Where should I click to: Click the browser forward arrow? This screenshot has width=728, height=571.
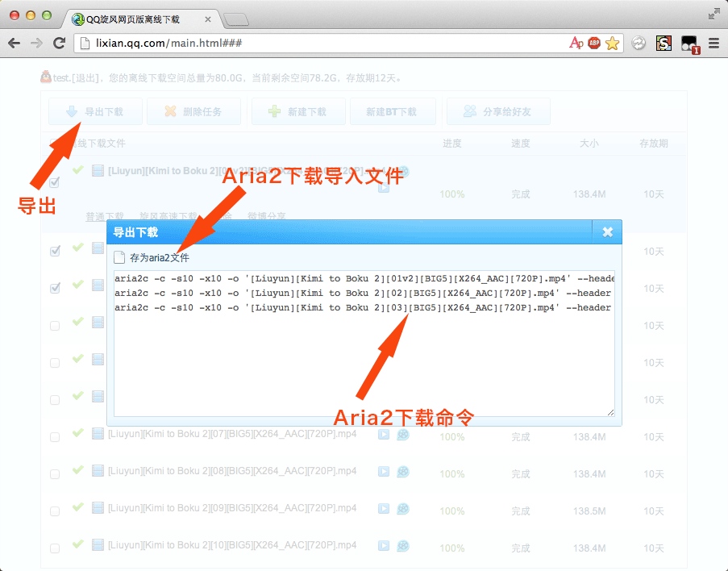point(36,44)
